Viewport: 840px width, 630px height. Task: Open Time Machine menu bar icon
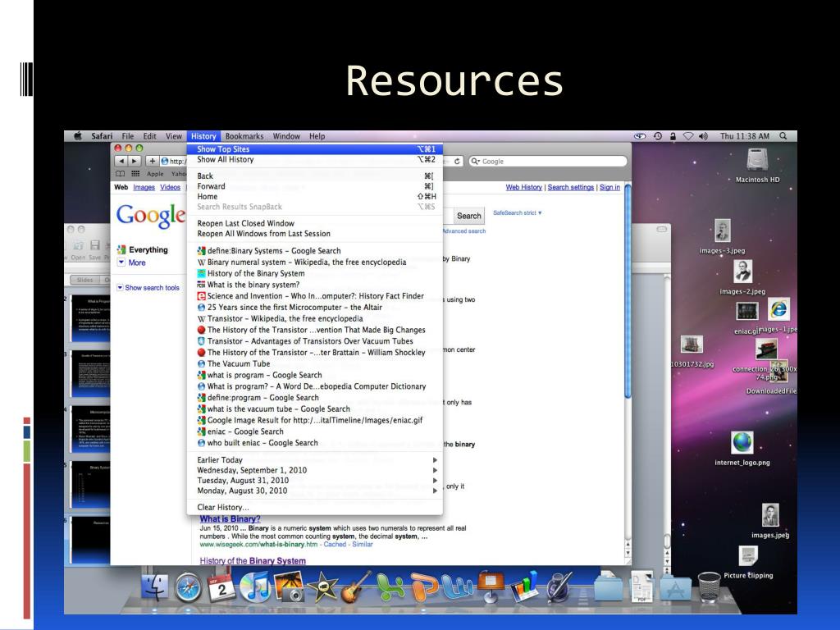click(x=658, y=136)
